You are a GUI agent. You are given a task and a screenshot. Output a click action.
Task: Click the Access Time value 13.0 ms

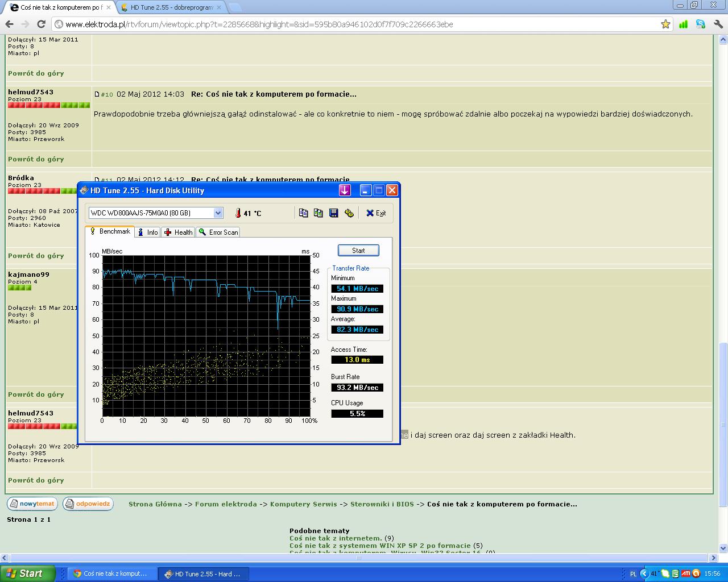357,360
